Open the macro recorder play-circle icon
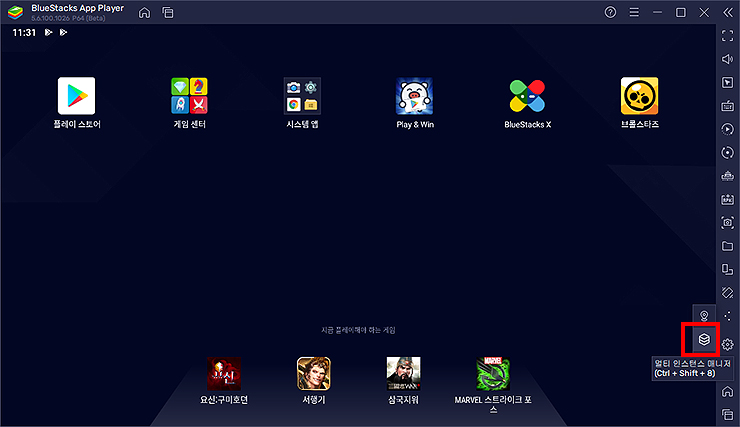This screenshot has width=740, height=427. coord(727,129)
